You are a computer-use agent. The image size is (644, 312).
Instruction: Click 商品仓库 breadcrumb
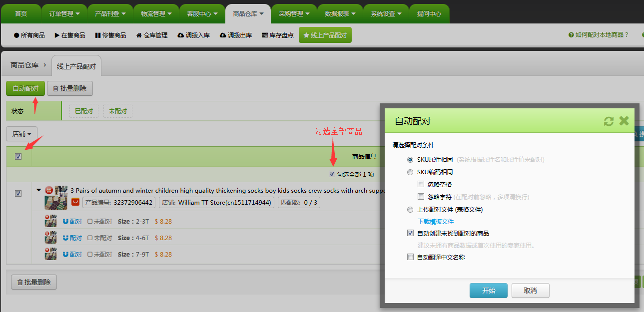pyautogui.click(x=24, y=65)
